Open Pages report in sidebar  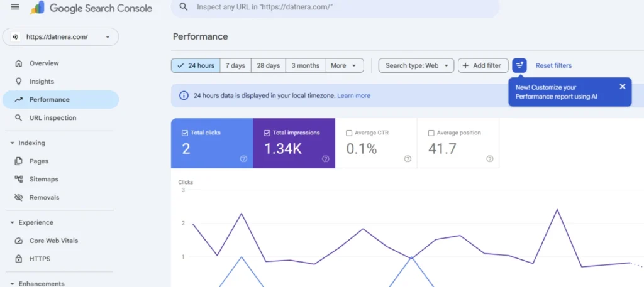tap(61, 161)
